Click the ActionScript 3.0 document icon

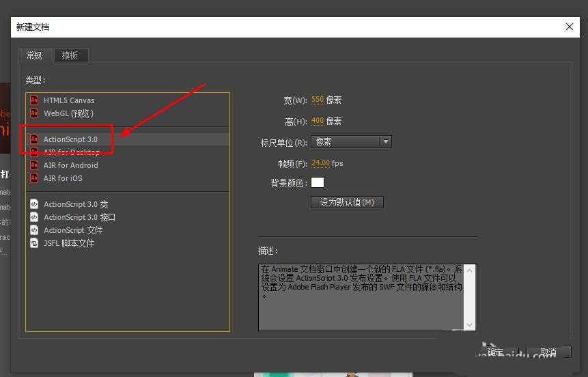point(34,139)
